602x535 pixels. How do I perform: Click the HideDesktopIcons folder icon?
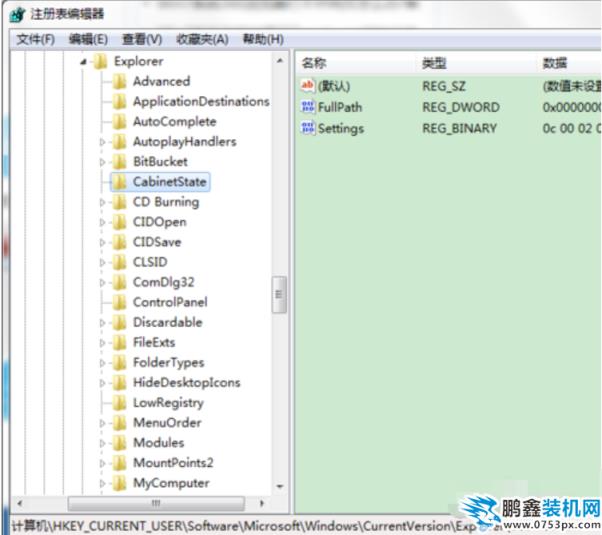tap(120, 383)
